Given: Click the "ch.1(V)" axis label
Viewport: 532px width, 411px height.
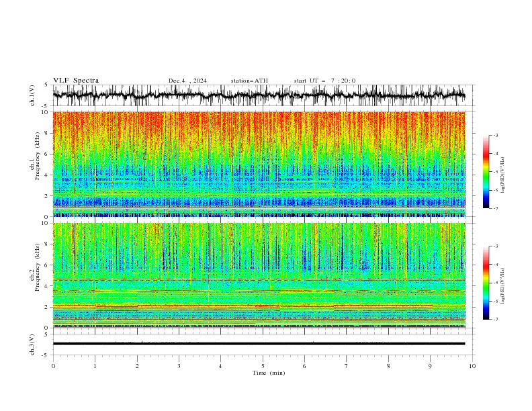Looking at the screenshot, I should 32,95.
